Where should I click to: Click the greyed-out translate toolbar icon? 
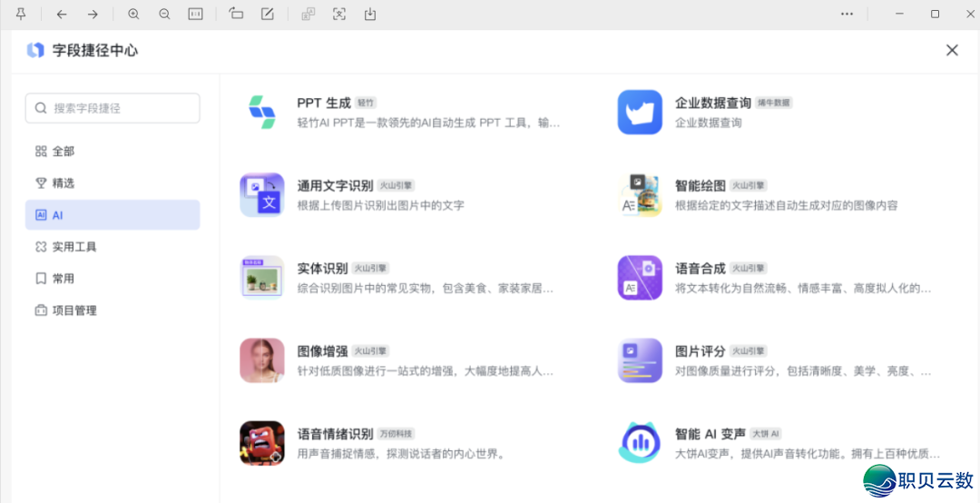pos(309,14)
